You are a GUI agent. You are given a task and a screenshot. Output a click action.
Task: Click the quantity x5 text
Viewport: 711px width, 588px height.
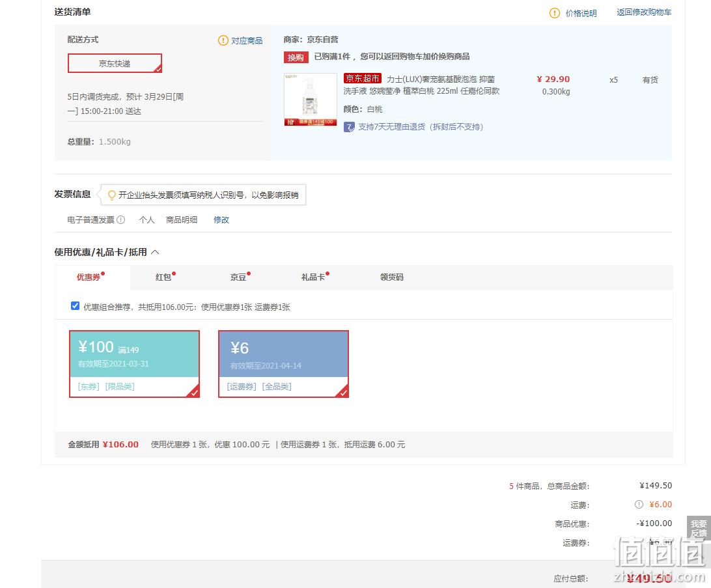(613, 80)
